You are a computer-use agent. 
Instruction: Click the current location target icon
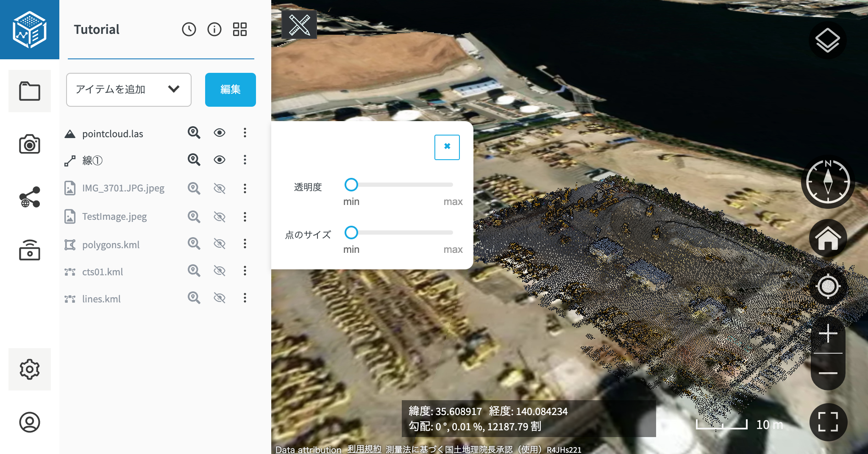828,287
